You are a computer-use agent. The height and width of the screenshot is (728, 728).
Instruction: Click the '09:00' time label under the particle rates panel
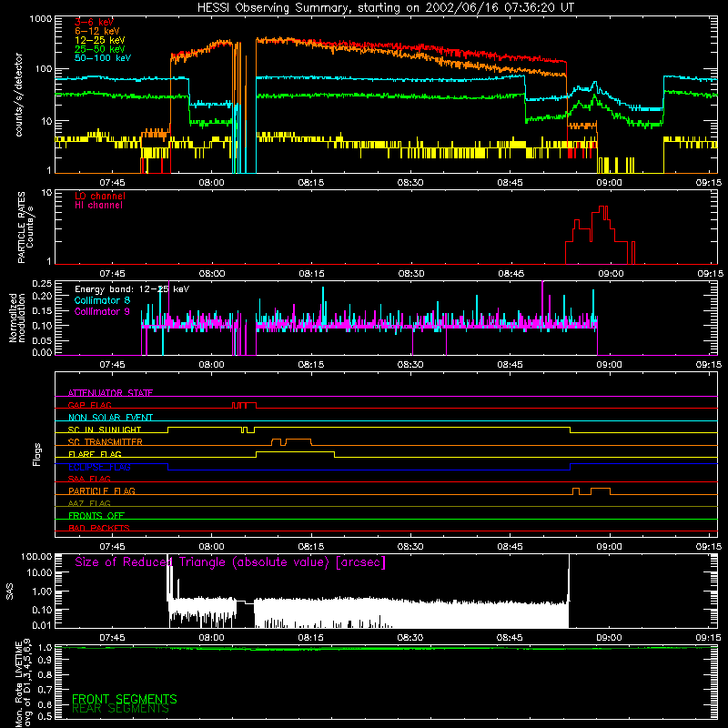click(611, 274)
